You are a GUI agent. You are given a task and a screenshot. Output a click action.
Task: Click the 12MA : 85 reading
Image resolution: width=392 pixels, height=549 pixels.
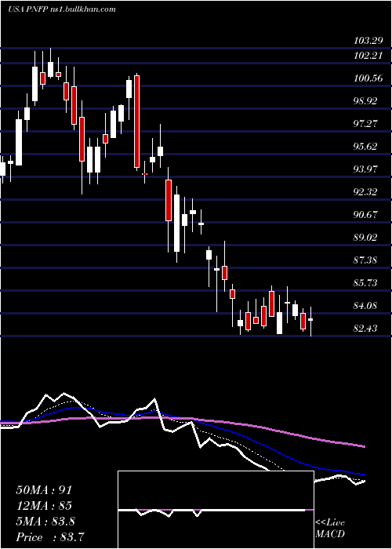(44, 506)
